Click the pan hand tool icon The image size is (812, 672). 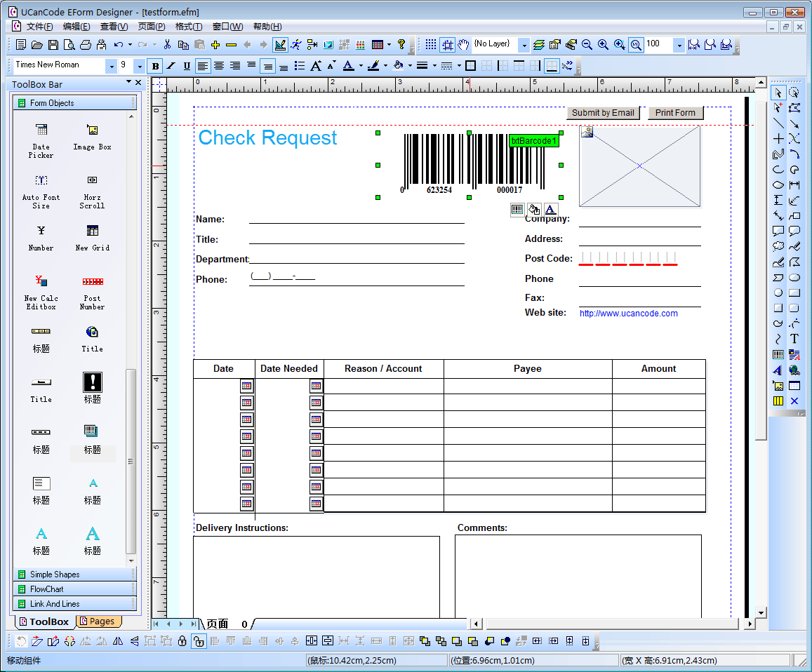click(x=463, y=45)
